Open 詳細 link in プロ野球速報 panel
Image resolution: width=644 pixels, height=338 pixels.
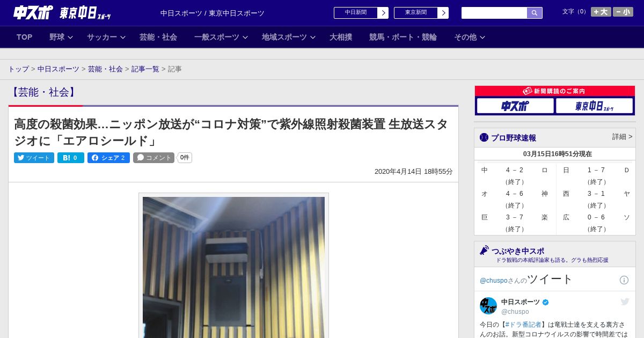point(623,137)
